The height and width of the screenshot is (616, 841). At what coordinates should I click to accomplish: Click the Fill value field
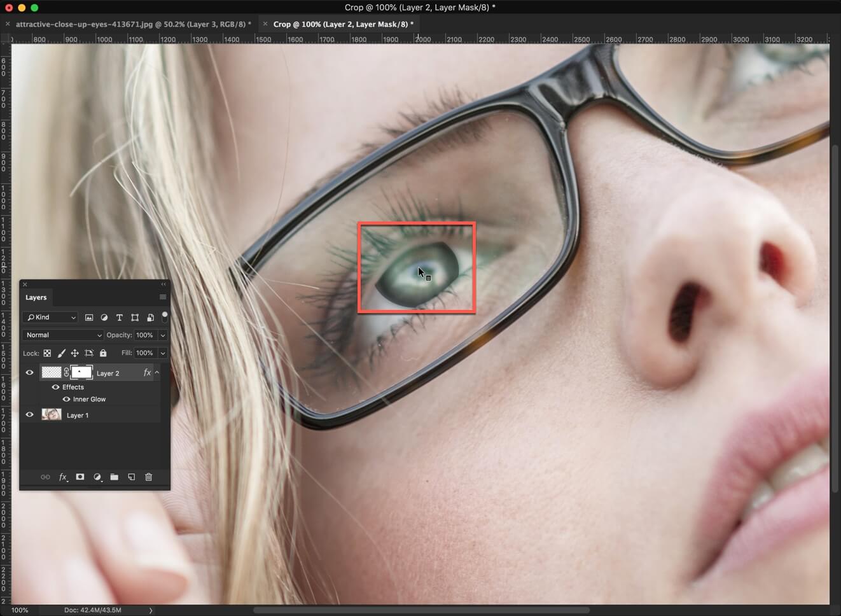(146, 353)
